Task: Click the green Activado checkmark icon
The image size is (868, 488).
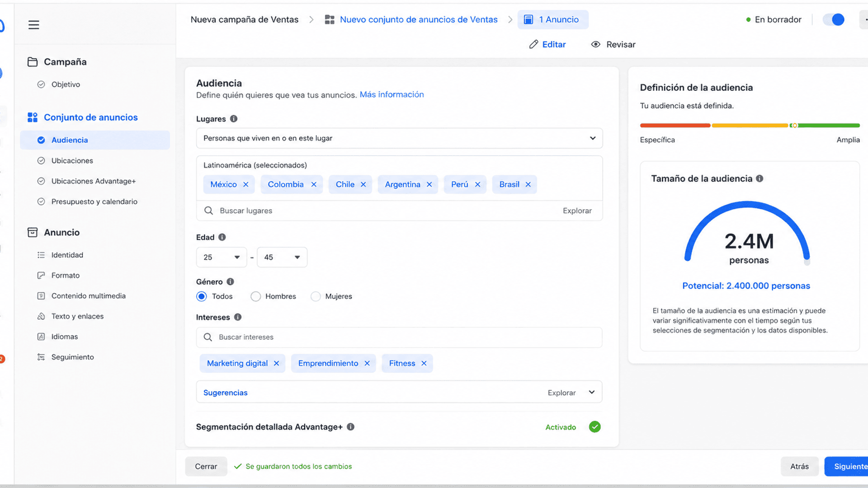Action: click(x=595, y=427)
